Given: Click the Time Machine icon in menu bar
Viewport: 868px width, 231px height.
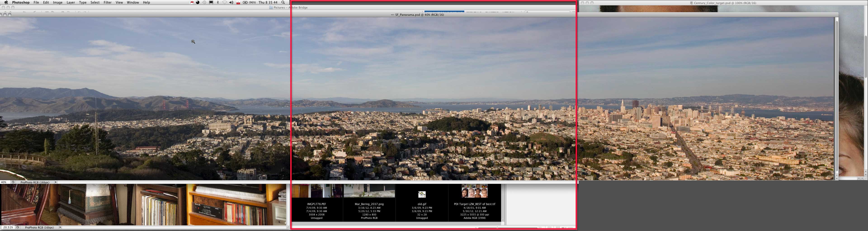Looking at the screenshot, I should pyautogui.click(x=204, y=2).
